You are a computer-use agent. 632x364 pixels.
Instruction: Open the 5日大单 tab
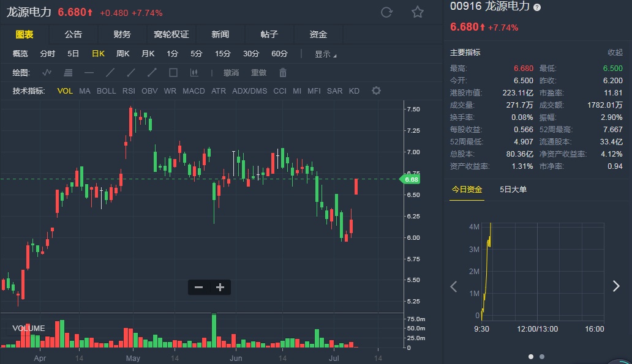tap(513, 190)
